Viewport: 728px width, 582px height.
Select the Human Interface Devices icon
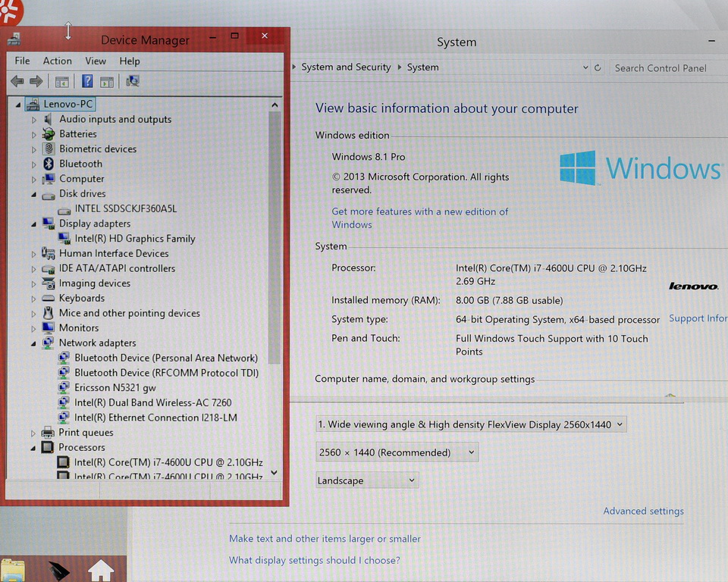(x=48, y=253)
